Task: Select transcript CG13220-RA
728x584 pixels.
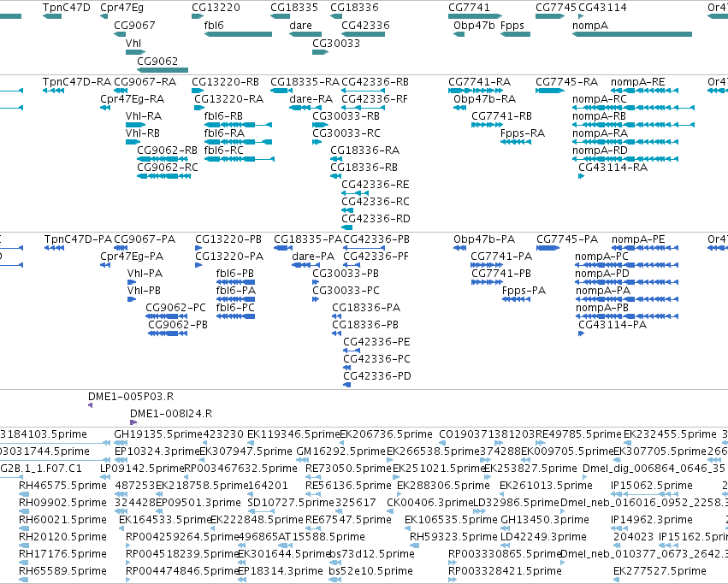Action: click(229, 99)
